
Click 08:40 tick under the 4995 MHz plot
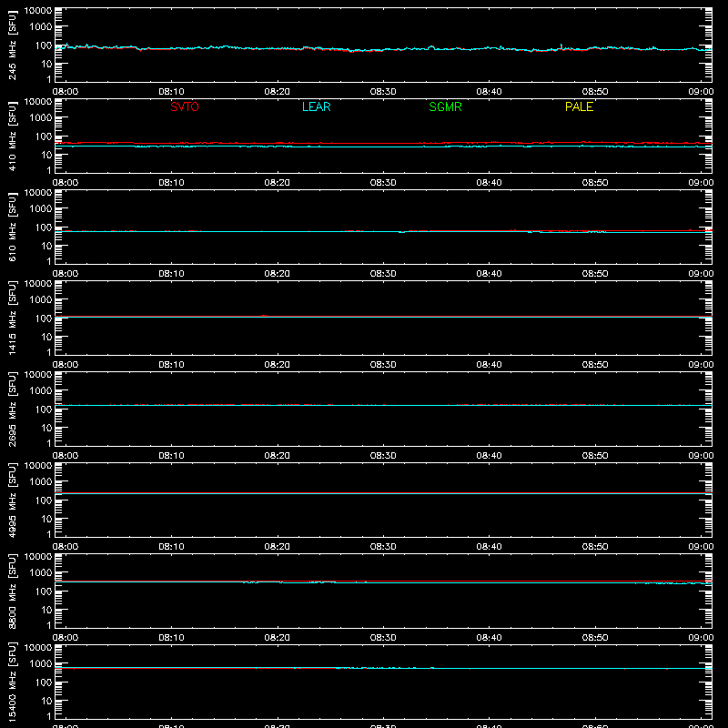click(x=489, y=547)
